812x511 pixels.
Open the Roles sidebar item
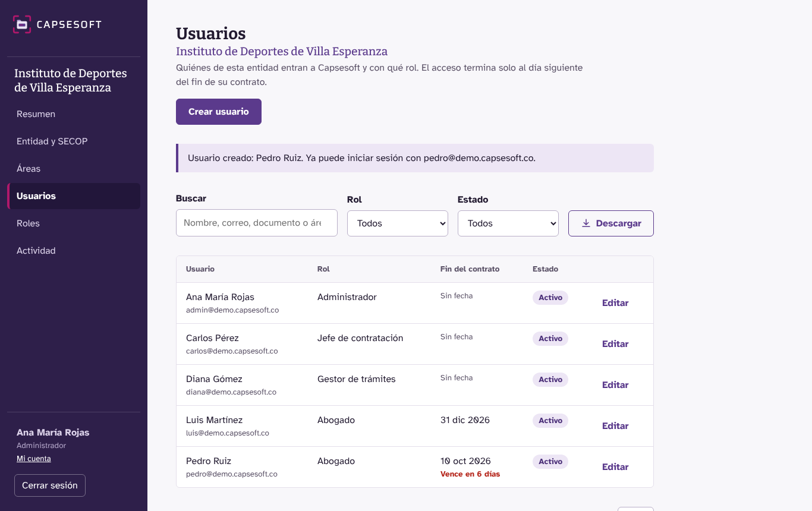coord(74,223)
